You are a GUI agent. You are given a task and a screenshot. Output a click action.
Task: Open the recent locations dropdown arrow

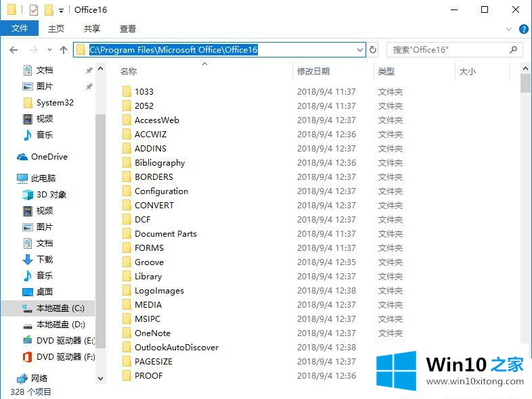point(49,50)
